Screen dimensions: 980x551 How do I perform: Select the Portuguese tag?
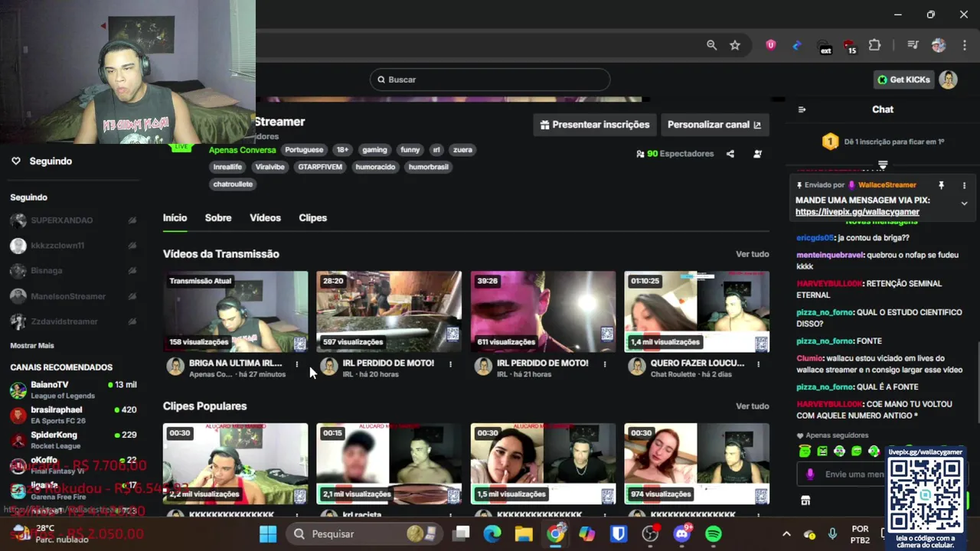point(304,150)
